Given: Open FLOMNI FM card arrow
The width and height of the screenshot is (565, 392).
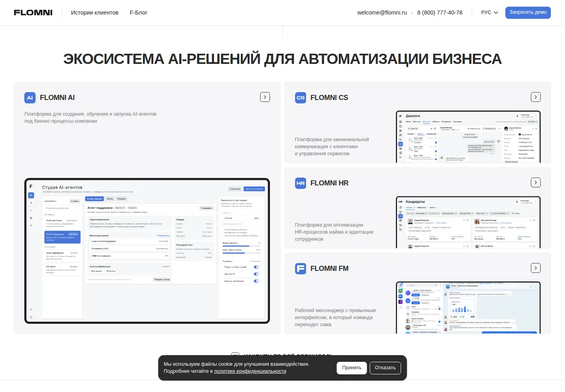Looking at the screenshot, I should tap(536, 268).
